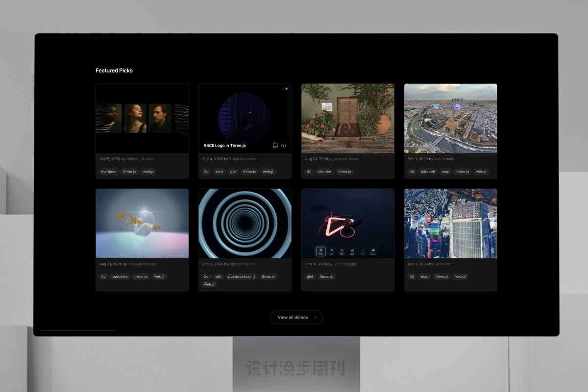Select the blender tag
This screenshot has width=588, height=392.
[324, 171]
